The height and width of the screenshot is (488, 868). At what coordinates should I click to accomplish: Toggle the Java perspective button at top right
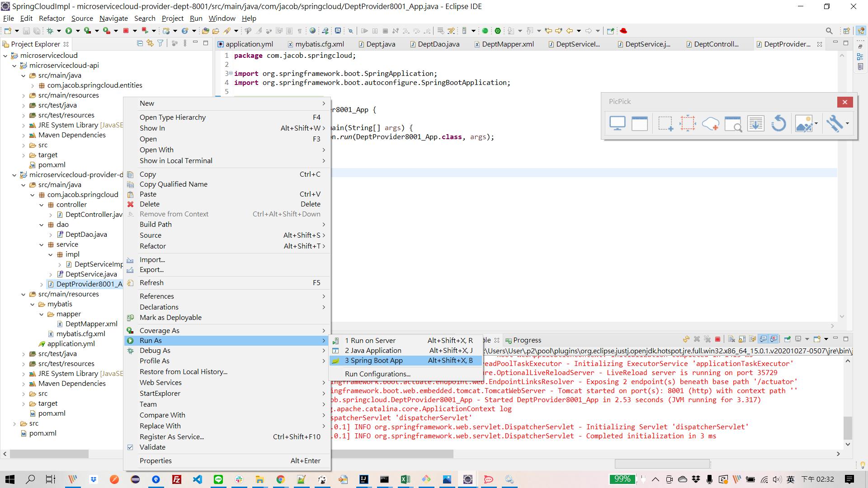860,31
